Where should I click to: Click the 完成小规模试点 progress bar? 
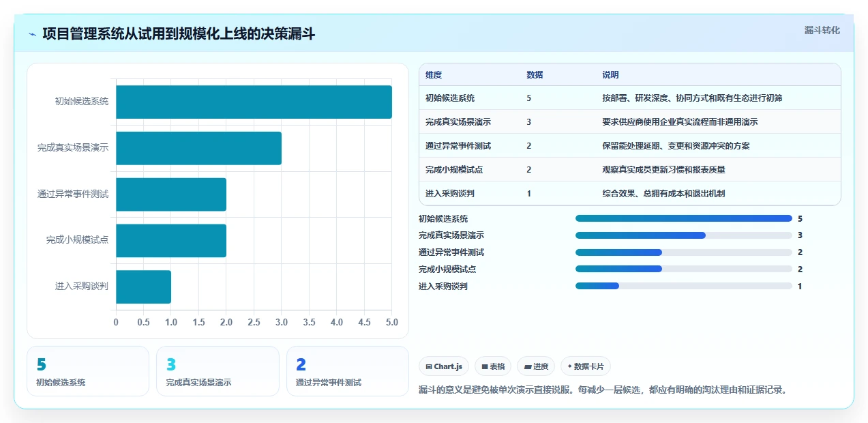point(684,269)
